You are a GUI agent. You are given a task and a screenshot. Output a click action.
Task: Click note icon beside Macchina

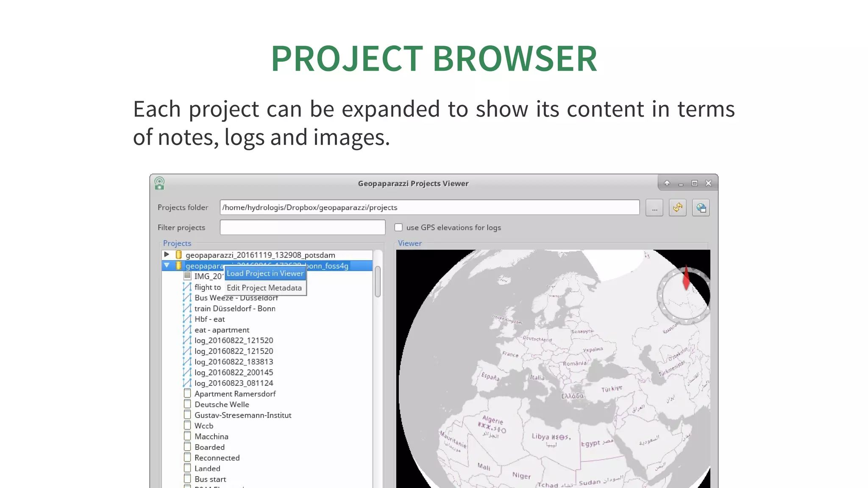coord(187,436)
